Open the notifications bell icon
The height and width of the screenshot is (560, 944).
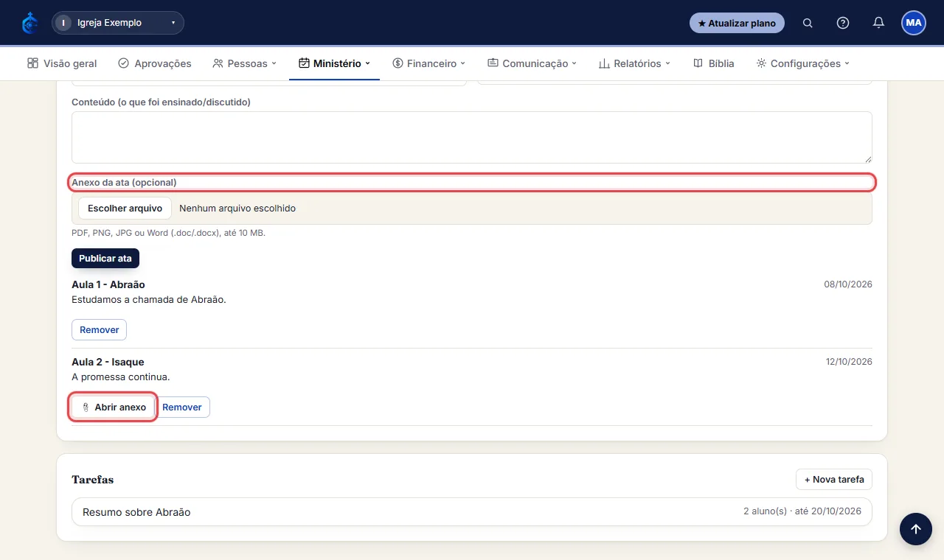pos(878,23)
